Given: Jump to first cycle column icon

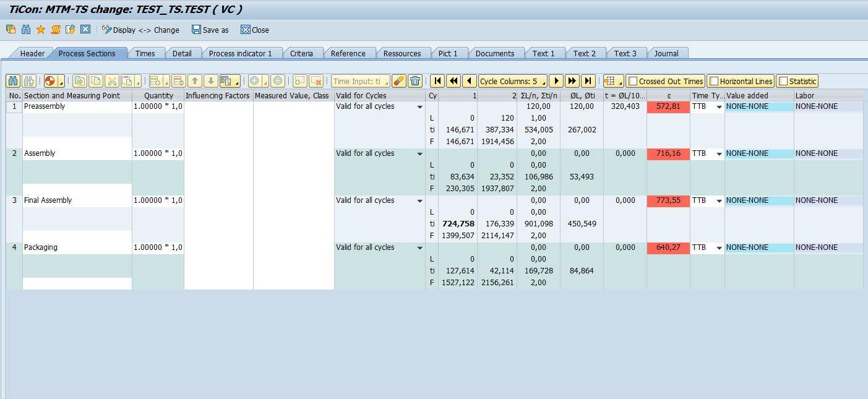Looking at the screenshot, I should [437, 81].
